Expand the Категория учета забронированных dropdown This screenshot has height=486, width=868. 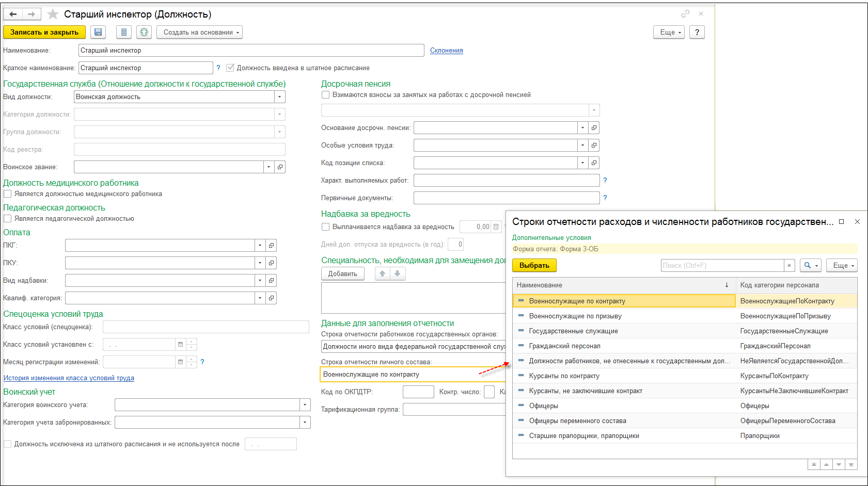click(305, 422)
